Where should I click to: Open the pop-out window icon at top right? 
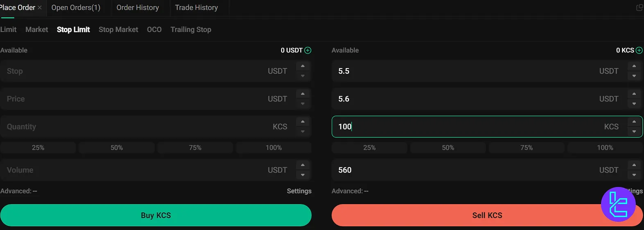(x=639, y=7)
